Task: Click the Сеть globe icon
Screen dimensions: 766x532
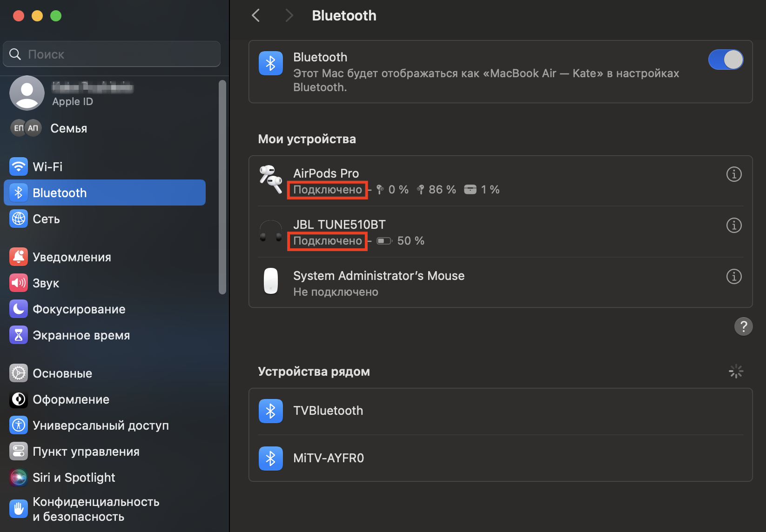Action: click(x=19, y=219)
